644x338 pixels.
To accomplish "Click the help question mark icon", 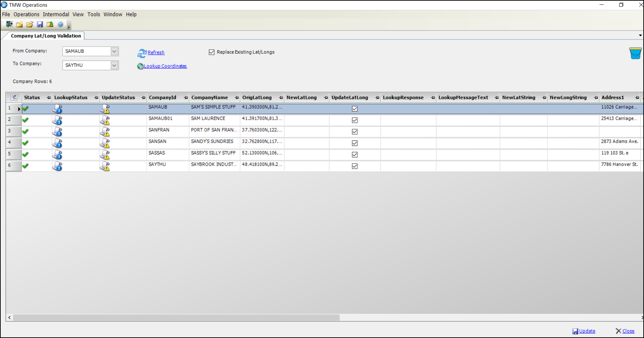I will pyautogui.click(x=60, y=24).
